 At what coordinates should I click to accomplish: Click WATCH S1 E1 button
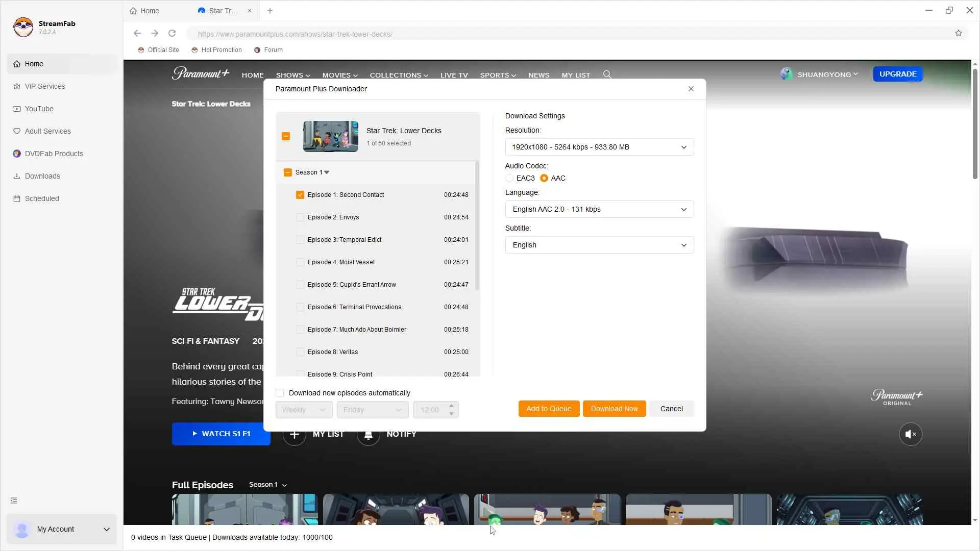(221, 434)
